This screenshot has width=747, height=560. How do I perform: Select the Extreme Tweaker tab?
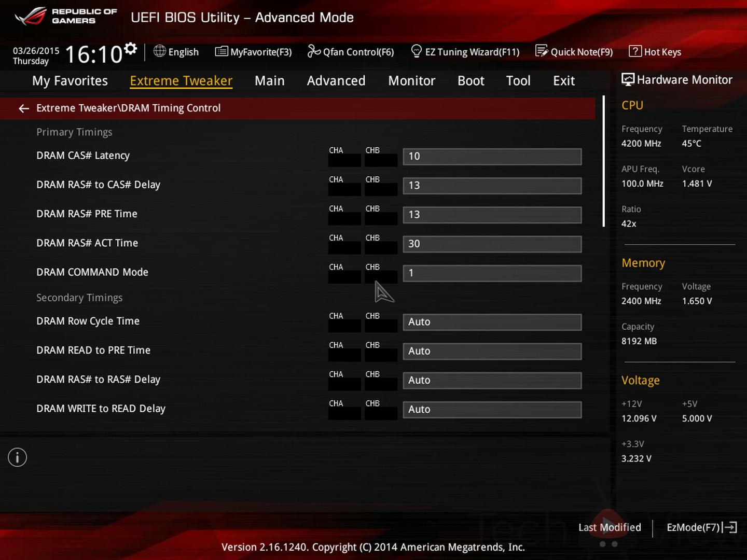181,81
